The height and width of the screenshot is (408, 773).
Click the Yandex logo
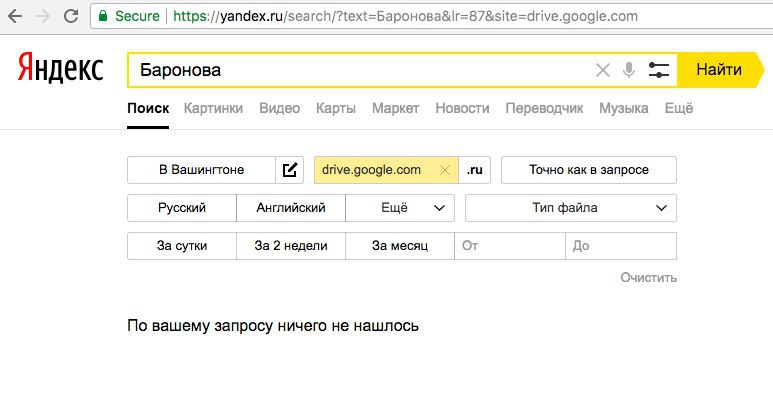tap(61, 68)
